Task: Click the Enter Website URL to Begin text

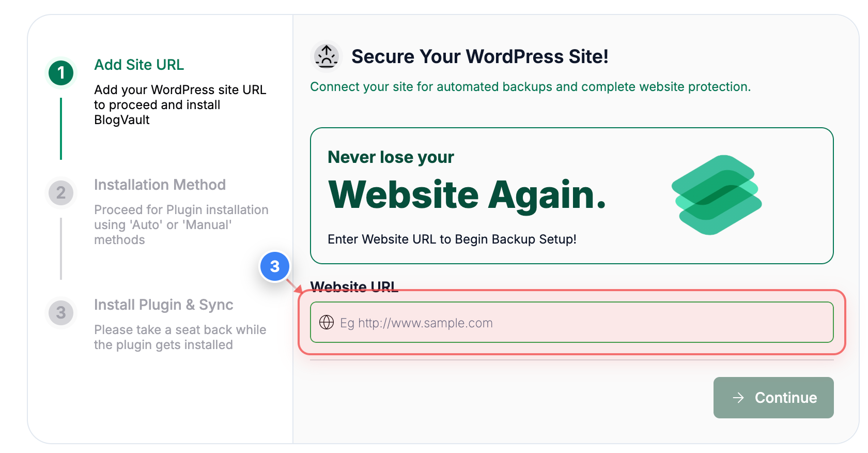Action: coord(451,239)
